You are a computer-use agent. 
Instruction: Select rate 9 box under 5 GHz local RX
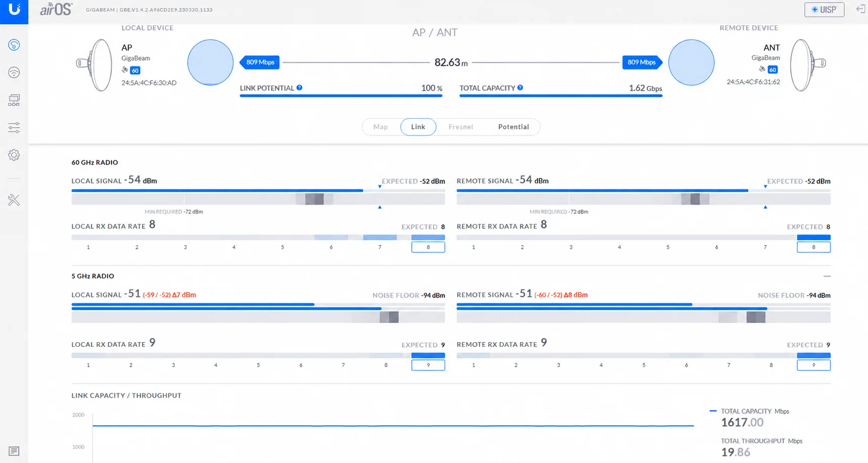[x=428, y=365]
